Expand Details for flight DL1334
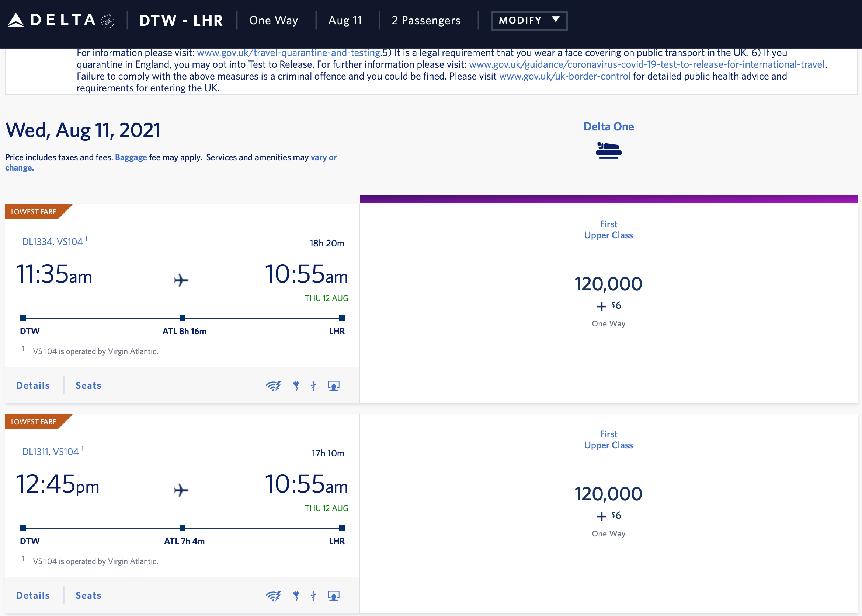The height and width of the screenshot is (616, 862). [33, 385]
